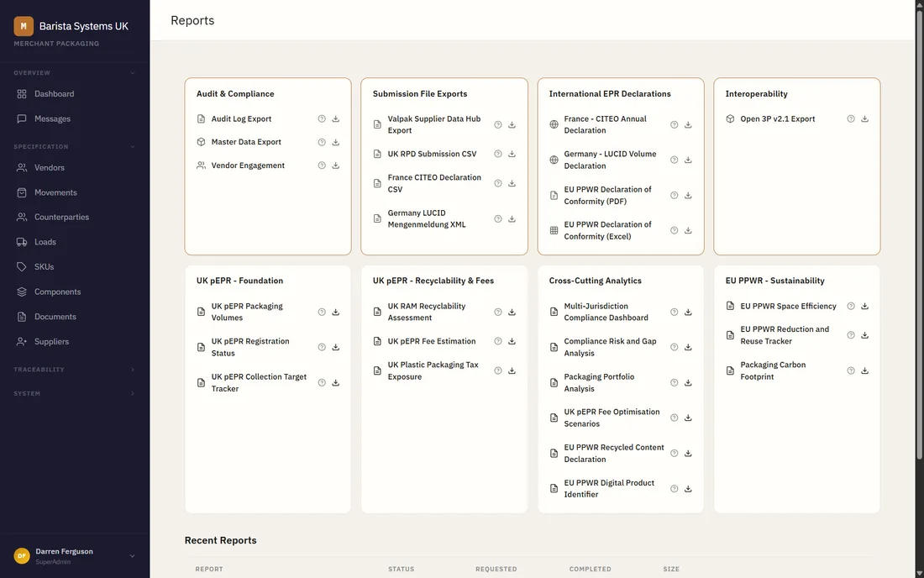Screen dimensions: 924x578
Task: Open help for Compliance Risk and Gap Analysis
Action: [675, 347]
